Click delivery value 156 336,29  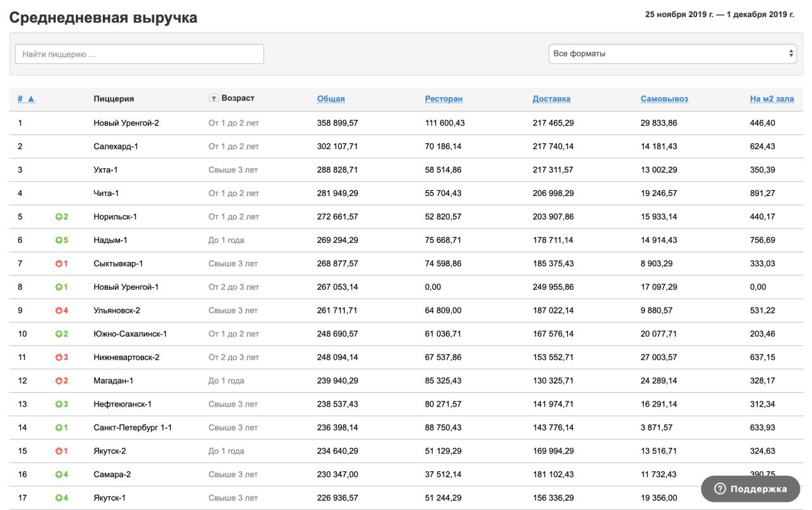pos(553,499)
